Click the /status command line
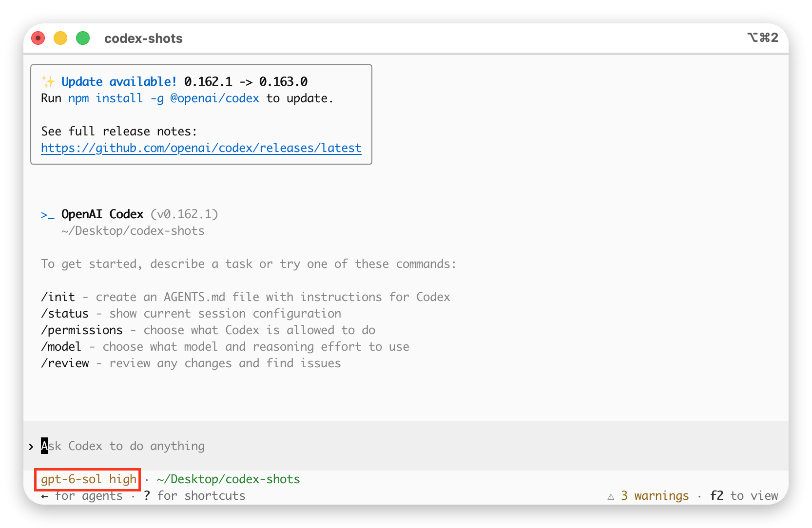The width and height of the screenshot is (812, 528). pos(191,313)
